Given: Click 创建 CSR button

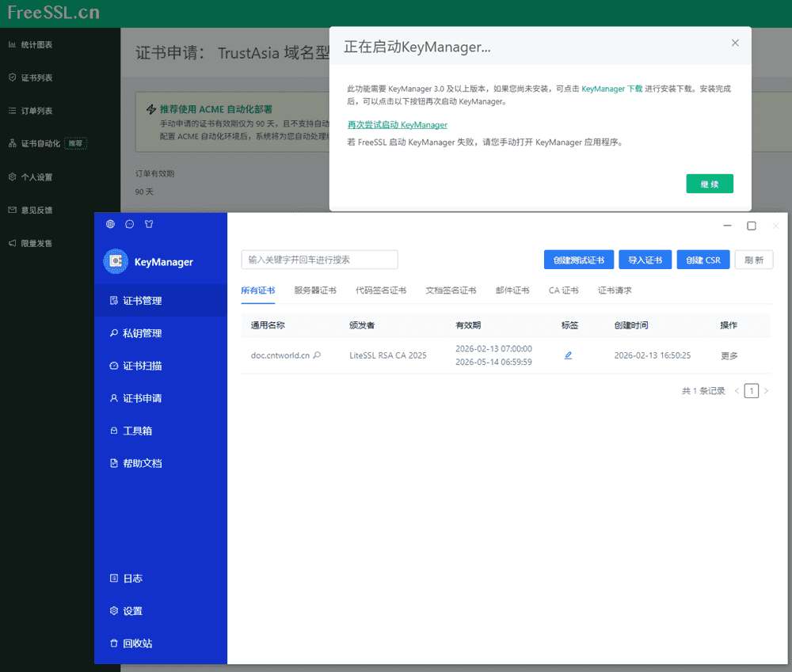Looking at the screenshot, I should tap(703, 260).
